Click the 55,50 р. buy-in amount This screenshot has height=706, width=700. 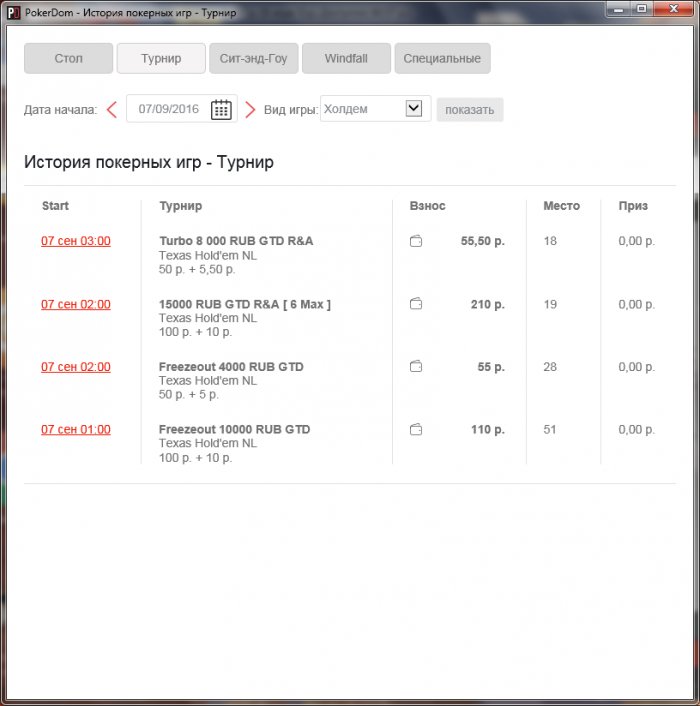483,241
